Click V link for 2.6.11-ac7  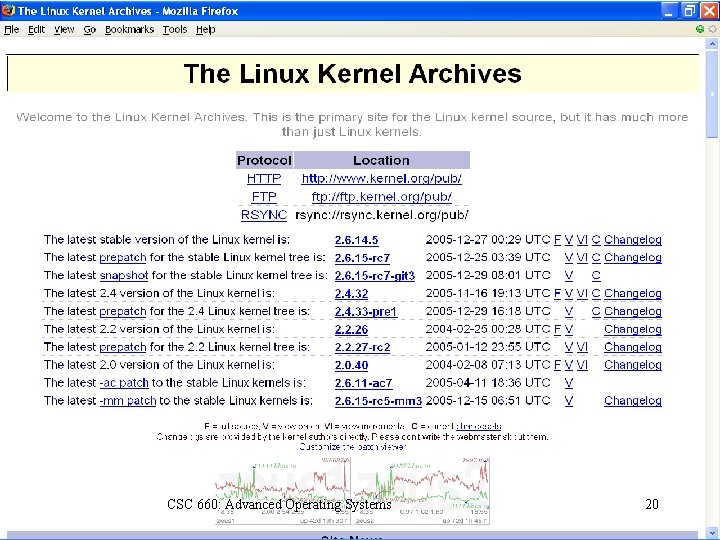569,383
